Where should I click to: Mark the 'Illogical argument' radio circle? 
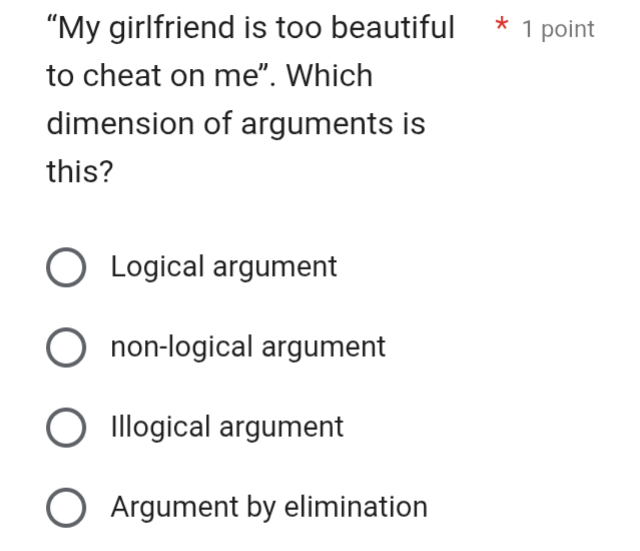66,427
